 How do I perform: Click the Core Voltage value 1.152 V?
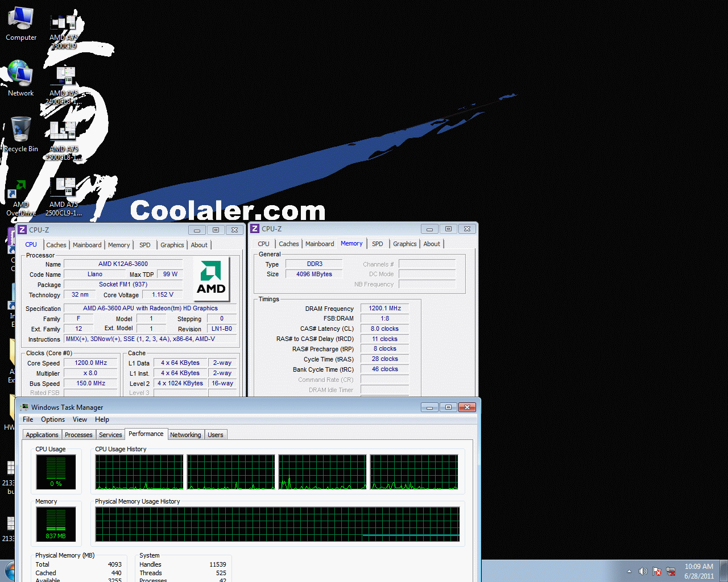click(x=162, y=295)
